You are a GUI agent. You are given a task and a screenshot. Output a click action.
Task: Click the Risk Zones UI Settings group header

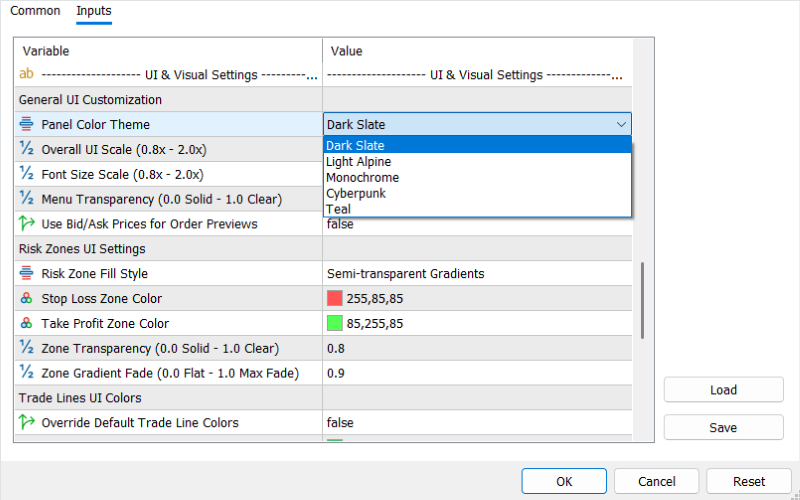(x=82, y=249)
